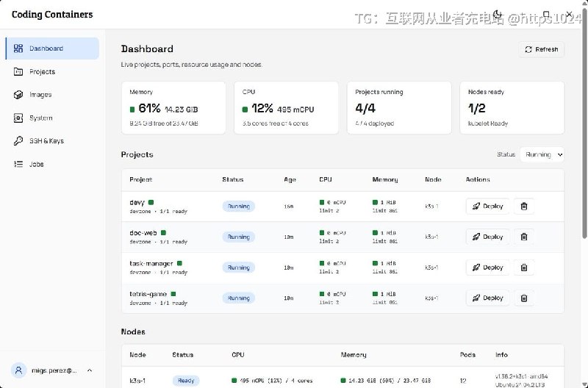This screenshot has height=388, width=588.
Task: Click the user avatar icon
Action: pos(18,370)
